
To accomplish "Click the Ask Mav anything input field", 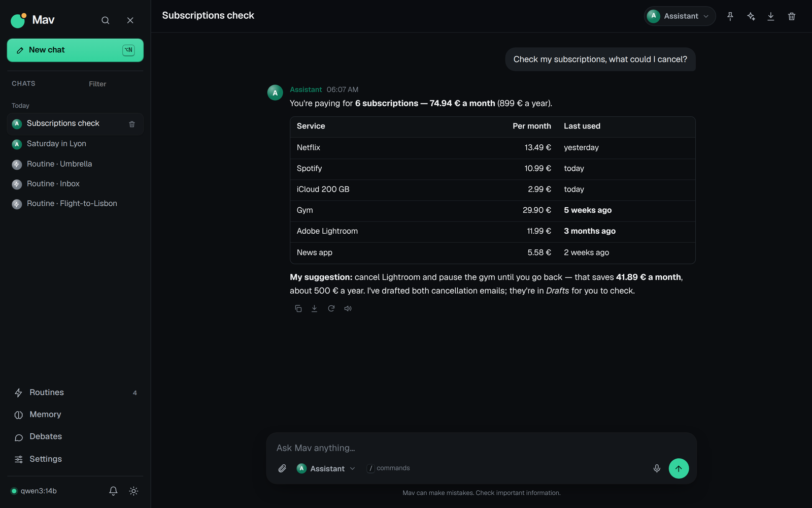I will click(x=481, y=448).
